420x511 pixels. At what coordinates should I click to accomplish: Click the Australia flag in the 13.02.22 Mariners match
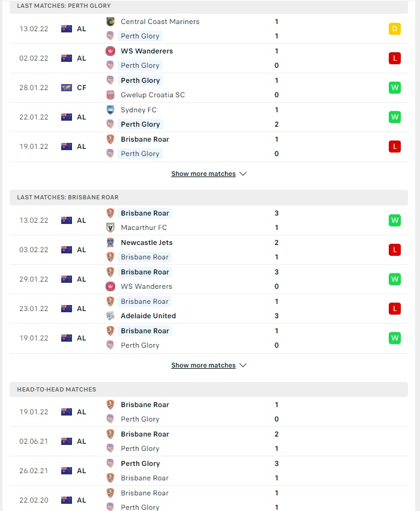tap(67, 29)
